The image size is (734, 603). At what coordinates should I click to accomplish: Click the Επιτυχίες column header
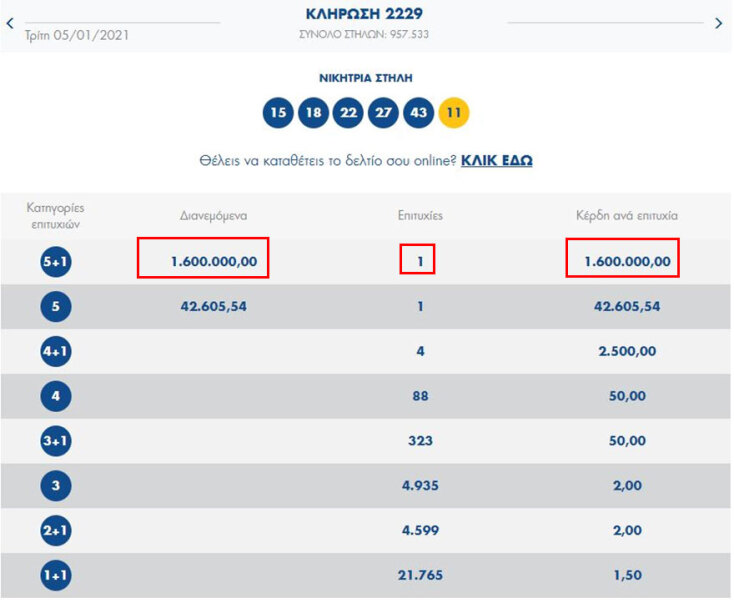pos(420,215)
